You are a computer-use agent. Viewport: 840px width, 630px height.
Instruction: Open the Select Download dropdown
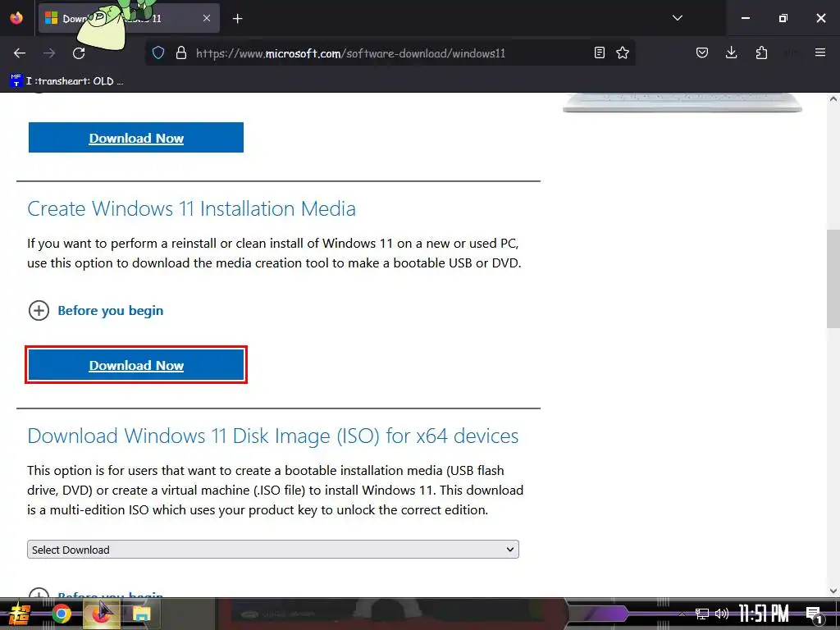(x=272, y=550)
